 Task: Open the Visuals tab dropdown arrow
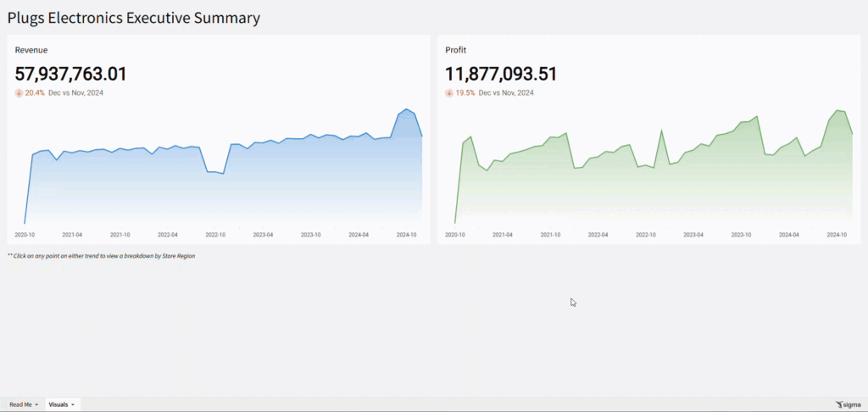(x=74, y=405)
